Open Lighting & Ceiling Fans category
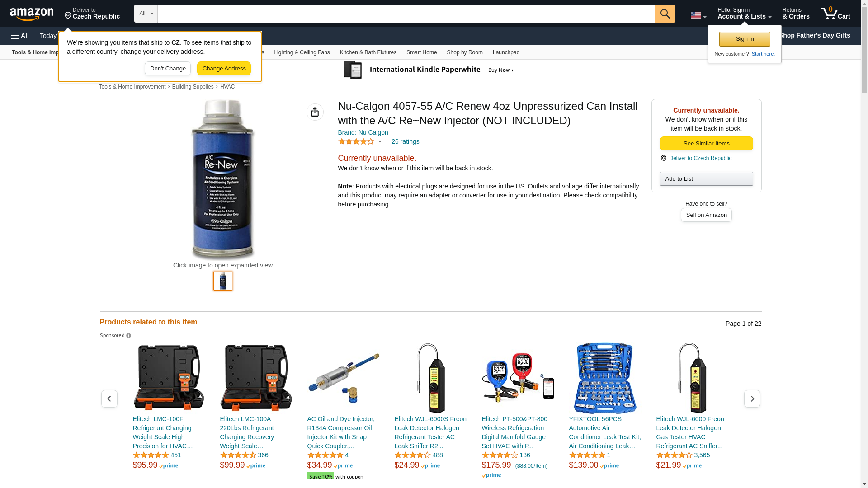This screenshot has height=488, width=868. click(302, 52)
